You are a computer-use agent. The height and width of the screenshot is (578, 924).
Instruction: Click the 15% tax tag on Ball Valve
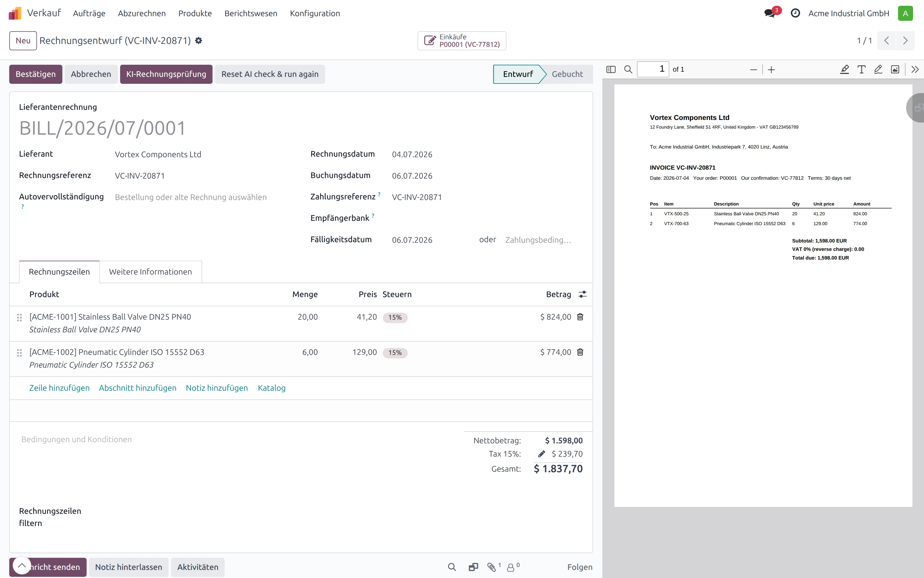coord(395,317)
